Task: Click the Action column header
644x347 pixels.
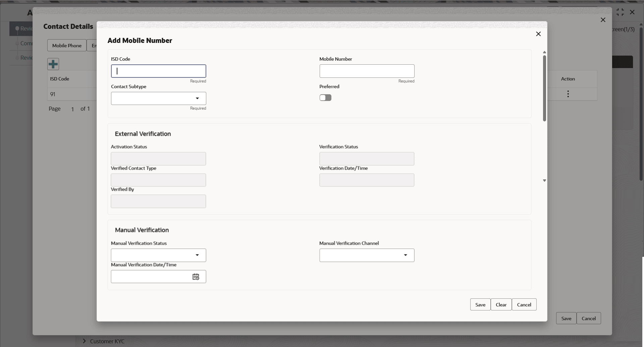Action: click(x=568, y=79)
